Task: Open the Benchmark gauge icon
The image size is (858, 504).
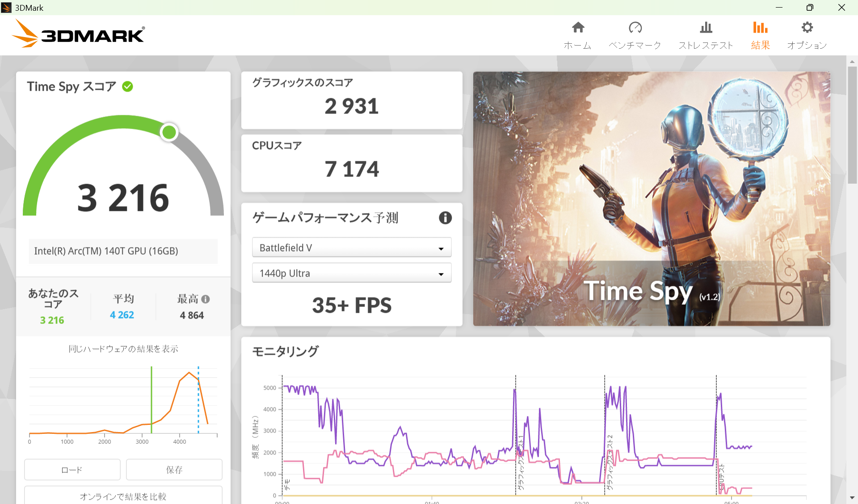Action: click(x=635, y=28)
